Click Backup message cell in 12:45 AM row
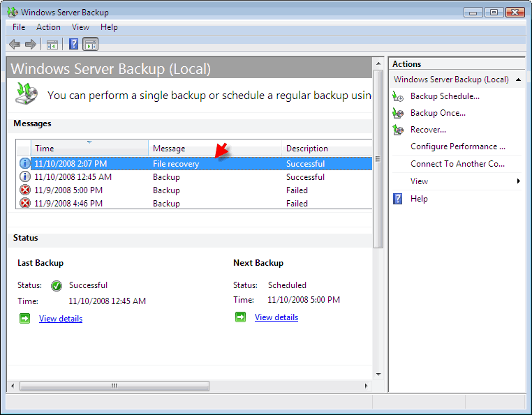 click(166, 177)
